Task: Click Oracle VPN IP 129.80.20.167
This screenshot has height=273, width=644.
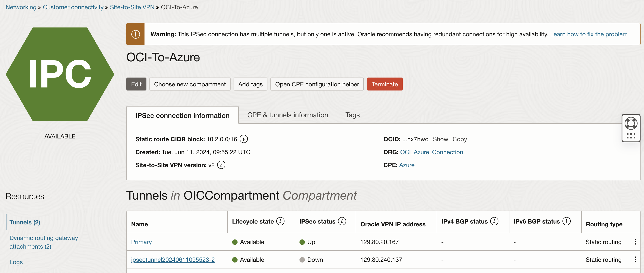Action: pyautogui.click(x=379, y=242)
